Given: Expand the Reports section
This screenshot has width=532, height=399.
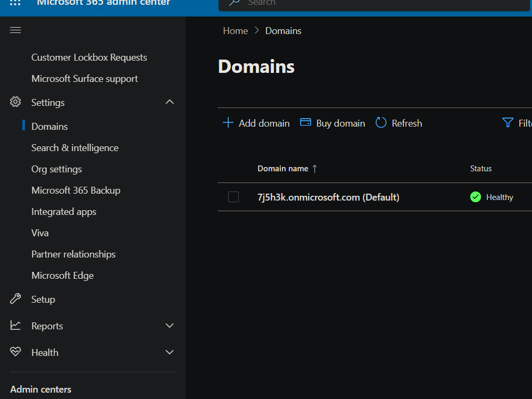Looking at the screenshot, I should pyautogui.click(x=169, y=325).
